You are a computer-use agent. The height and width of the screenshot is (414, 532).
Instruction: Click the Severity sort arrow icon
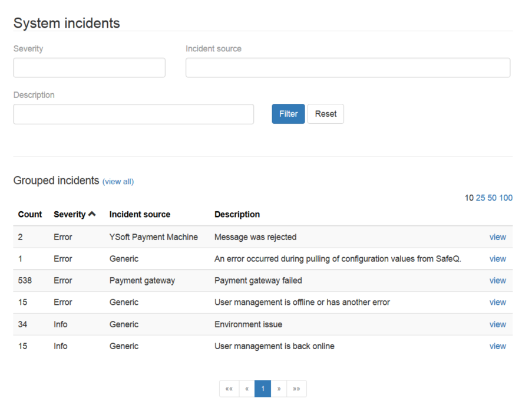(92, 214)
